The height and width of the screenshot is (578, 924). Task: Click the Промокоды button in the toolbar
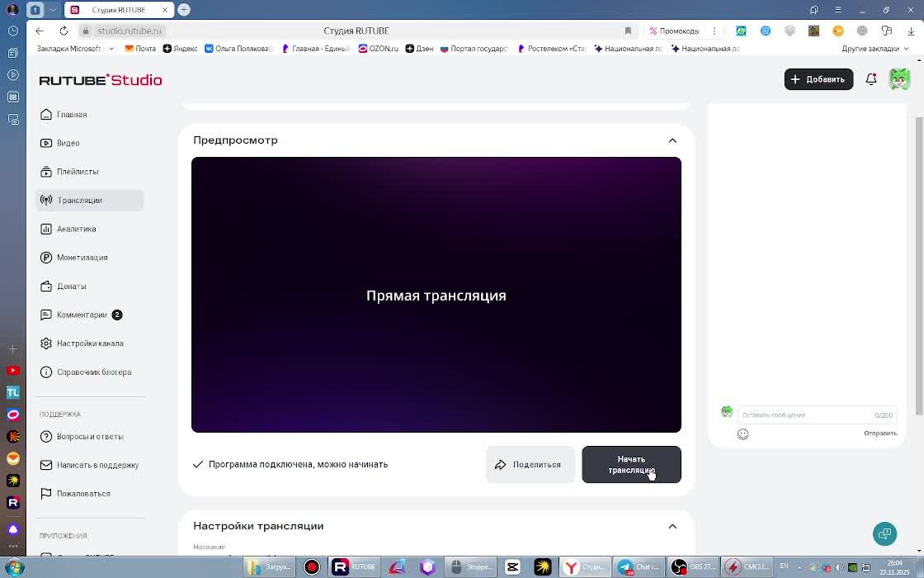(675, 31)
